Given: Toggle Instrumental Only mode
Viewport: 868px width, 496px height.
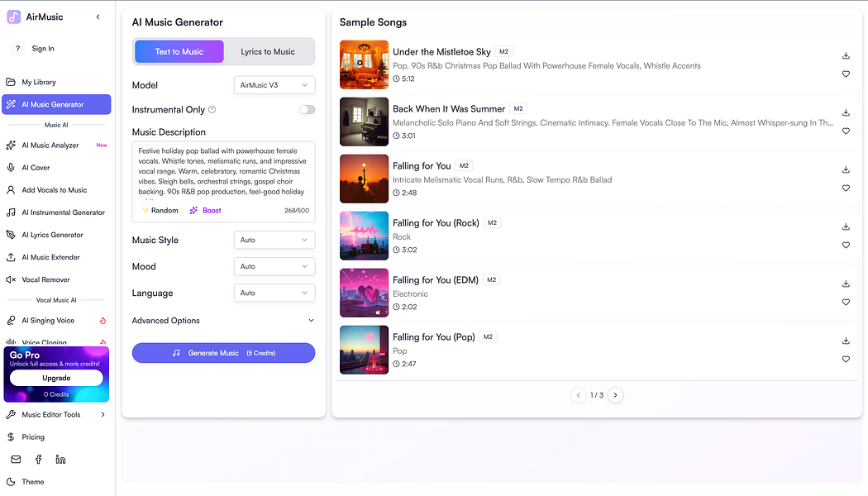Looking at the screenshot, I should pos(307,109).
